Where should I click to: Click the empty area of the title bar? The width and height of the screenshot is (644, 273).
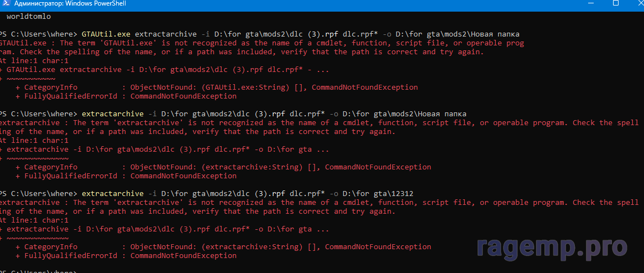332,4
